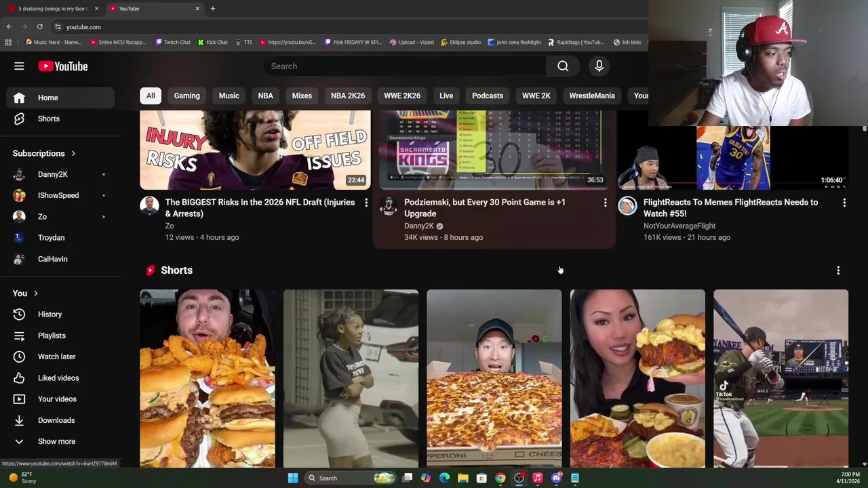Click in the YouTube search field

click(x=405, y=66)
